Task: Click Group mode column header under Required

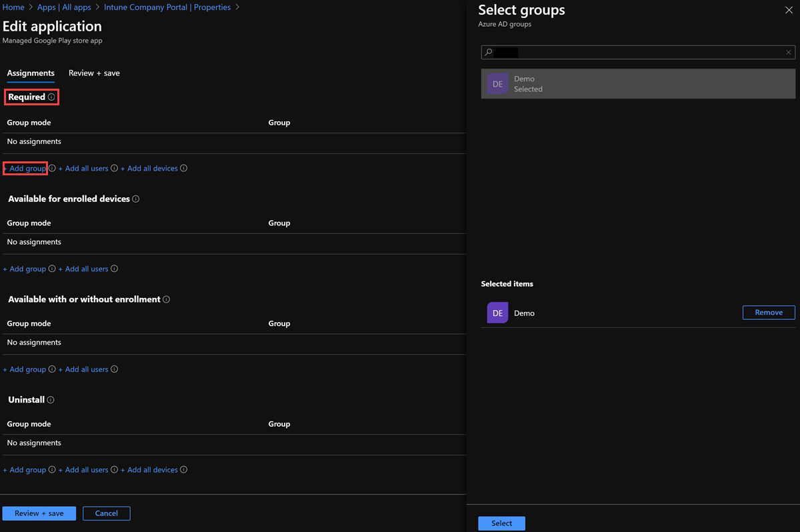Action: tap(29, 123)
